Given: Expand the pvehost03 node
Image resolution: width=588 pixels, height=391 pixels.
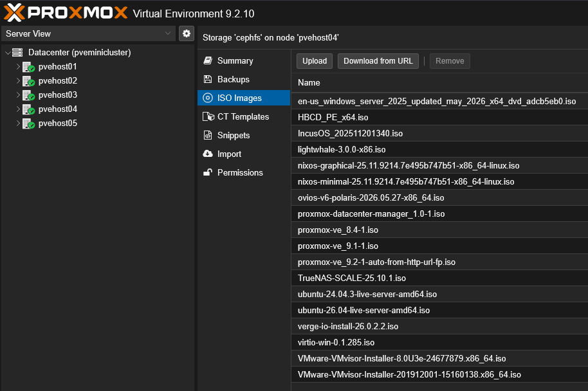Looking at the screenshot, I should tap(18, 95).
